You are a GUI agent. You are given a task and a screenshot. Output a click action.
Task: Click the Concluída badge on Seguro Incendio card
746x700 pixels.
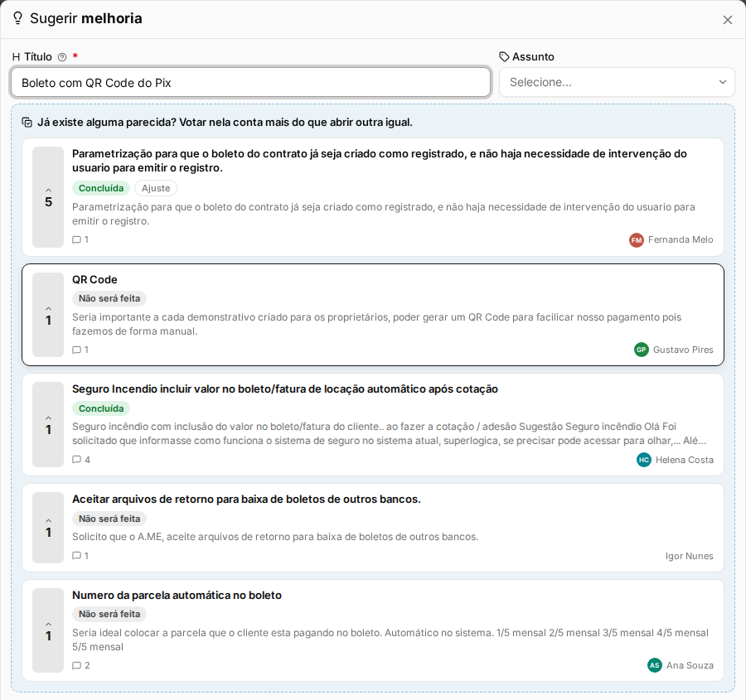click(101, 408)
